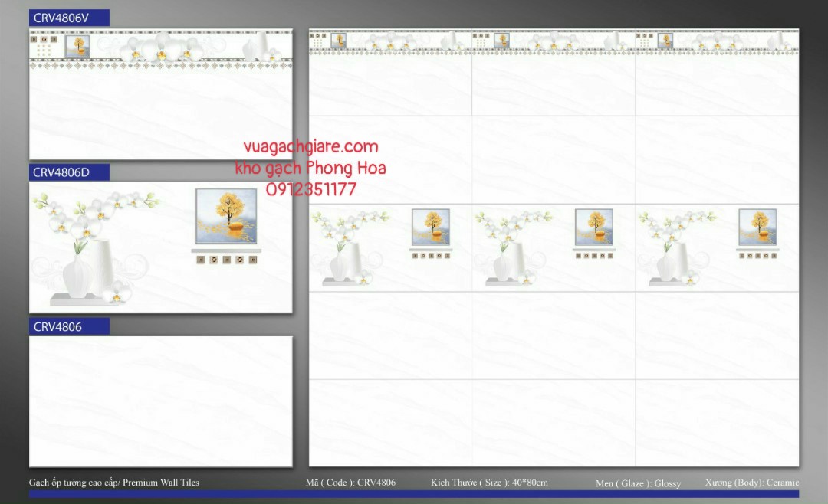
Task: Click the CRV4806D blue code label
Action: (69, 172)
